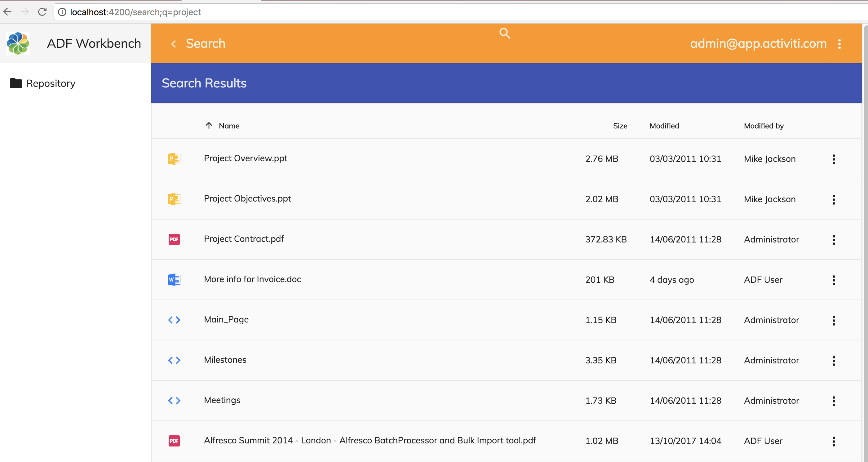This screenshot has height=462, width=868.
Task: Open actions menu for Project Overview.ppt
Action: point(833,159)
